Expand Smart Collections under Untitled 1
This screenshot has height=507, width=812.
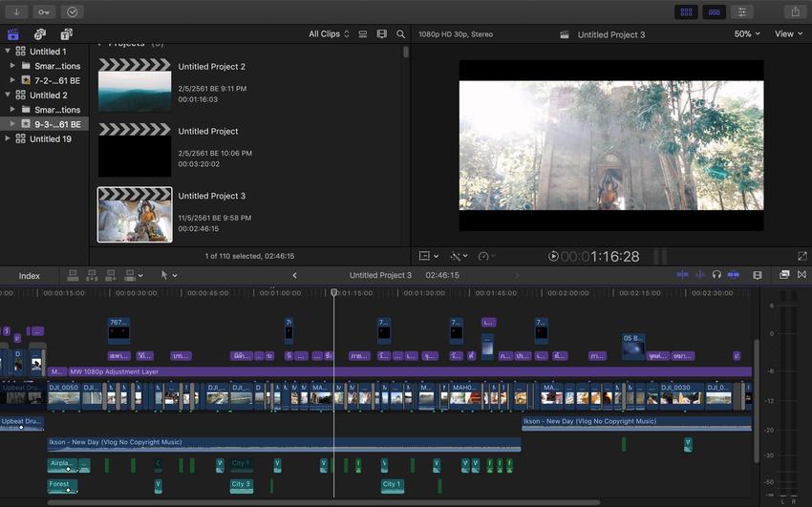click(x=12, y=66)
